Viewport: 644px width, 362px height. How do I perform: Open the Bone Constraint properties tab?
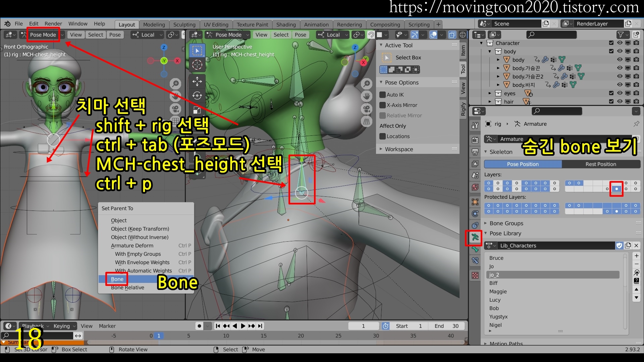click(475, 260)
